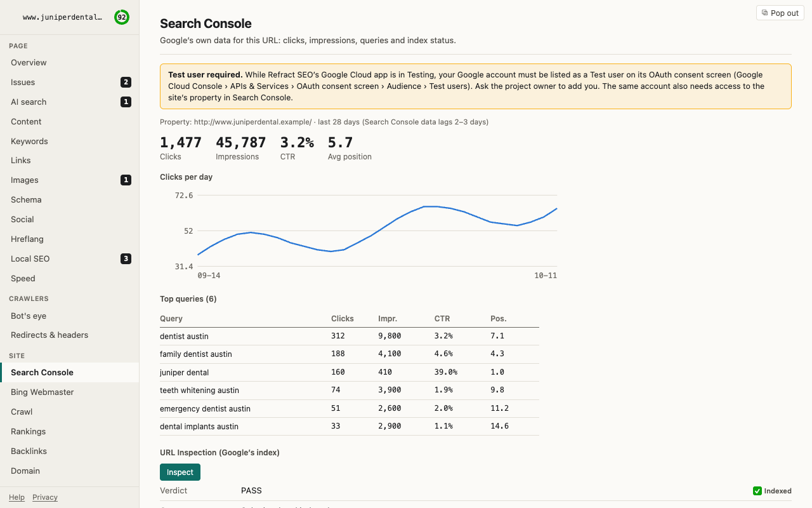Click the site name www.juniperdental… in header
Viewport: 812px width, 508px height.
coord(62,17)
